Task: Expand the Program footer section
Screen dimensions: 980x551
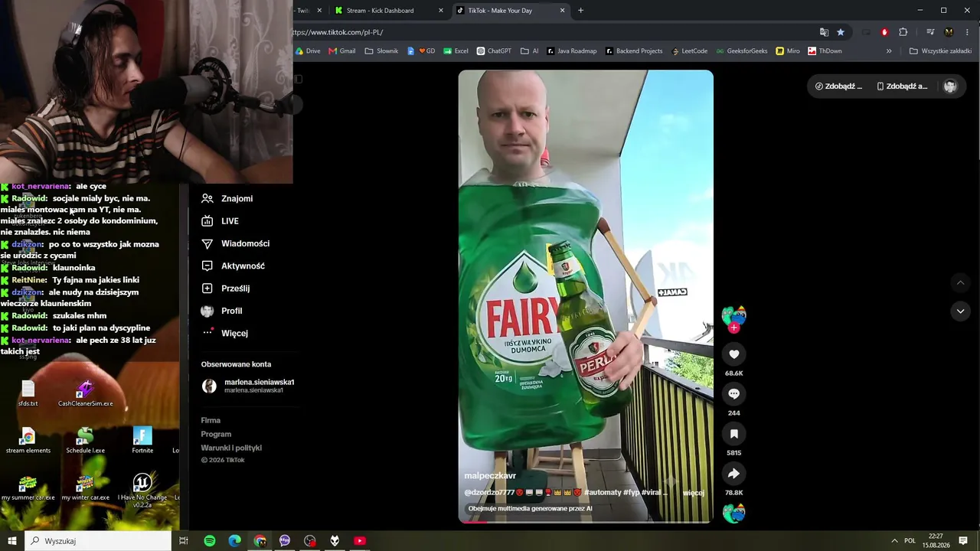Action: (x=216, y=434)
